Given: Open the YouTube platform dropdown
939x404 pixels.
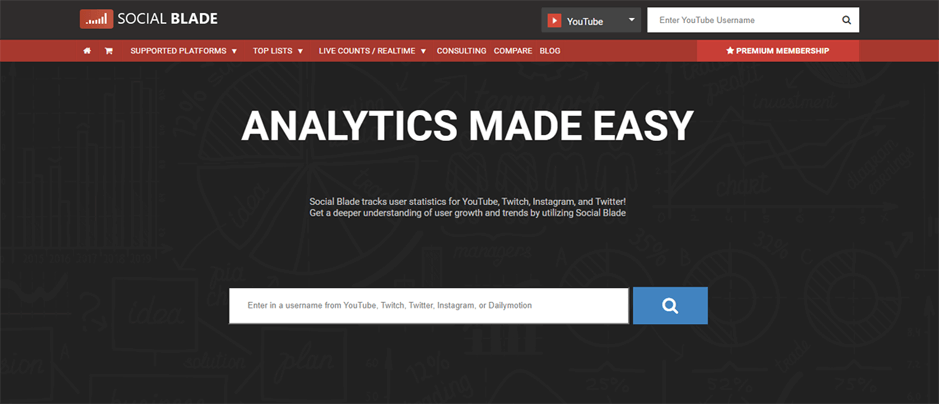Looking at the screenshot, I should click(591, 20).
